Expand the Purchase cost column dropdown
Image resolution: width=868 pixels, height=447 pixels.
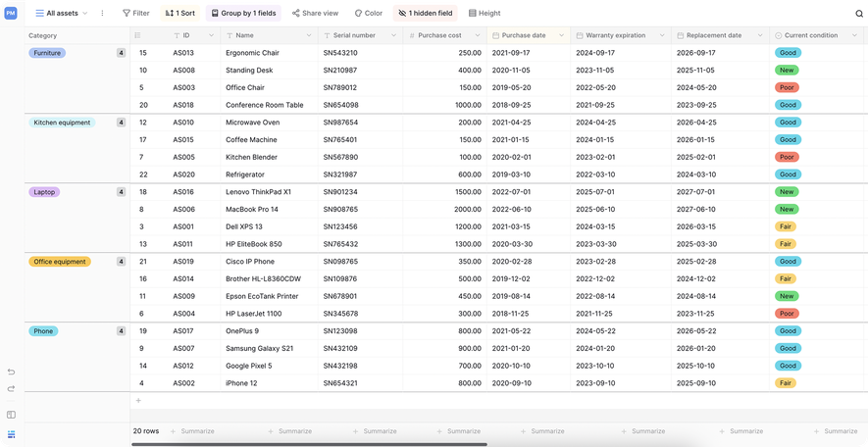478,35
